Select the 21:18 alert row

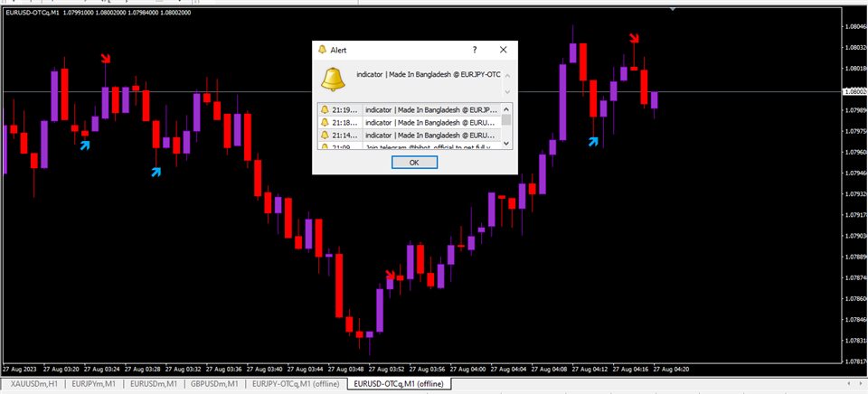pos(409,122)
